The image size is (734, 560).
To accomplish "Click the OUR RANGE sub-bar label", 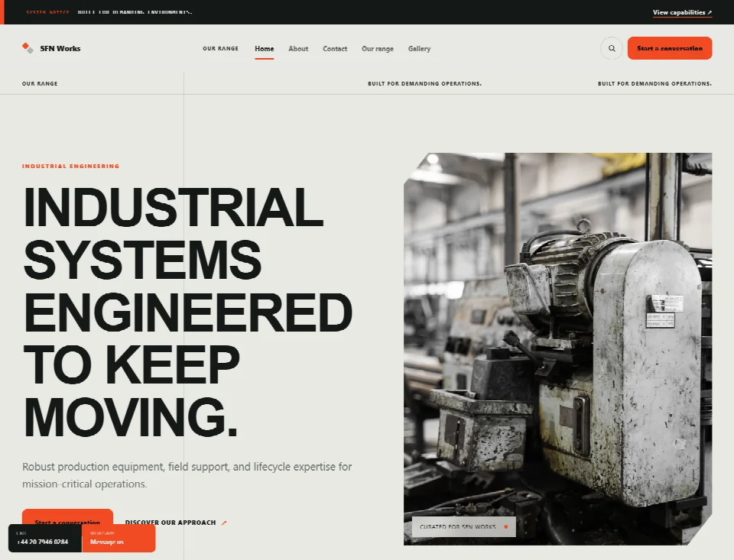I will 40,84.
